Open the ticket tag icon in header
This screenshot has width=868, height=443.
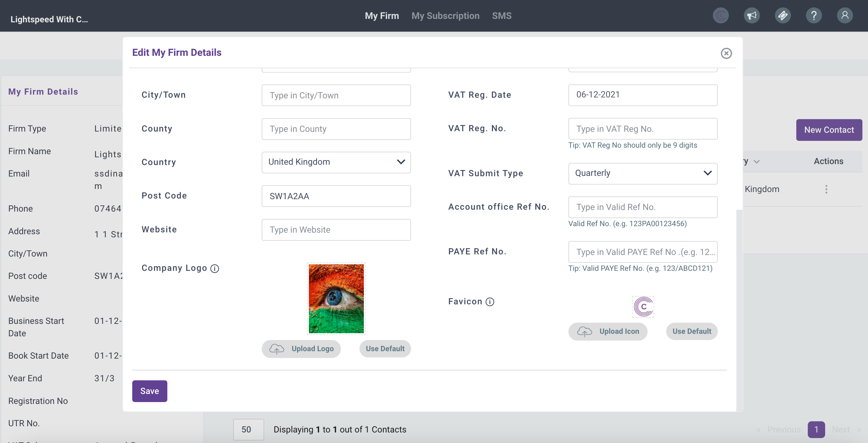pyautogui.click(x=782, y=16)
